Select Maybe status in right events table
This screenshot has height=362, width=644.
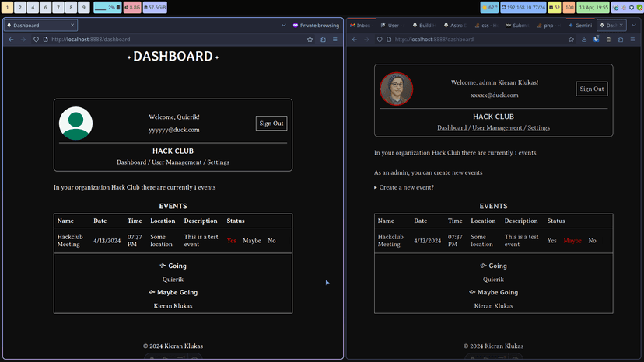(x=572, y=241)
